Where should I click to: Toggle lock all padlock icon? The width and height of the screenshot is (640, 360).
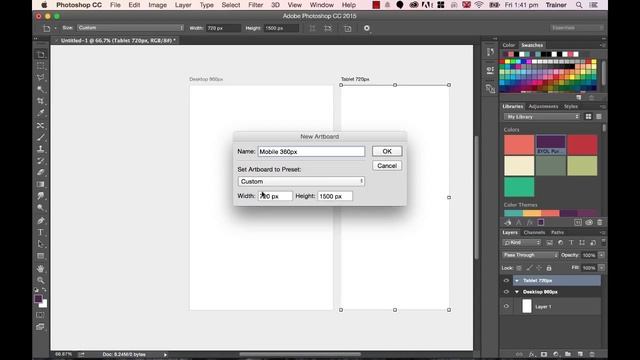[x=549, y=268]
